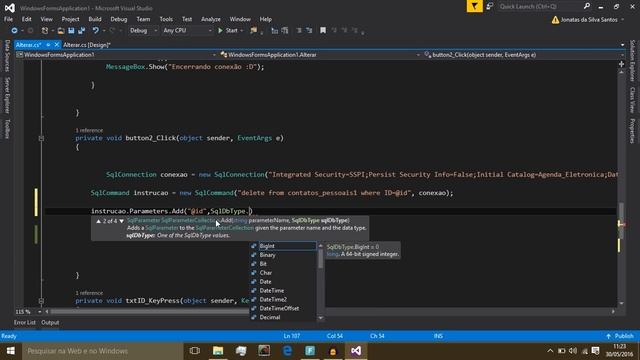Open the Analyze menu
The image size is (640, 360).
211,19
